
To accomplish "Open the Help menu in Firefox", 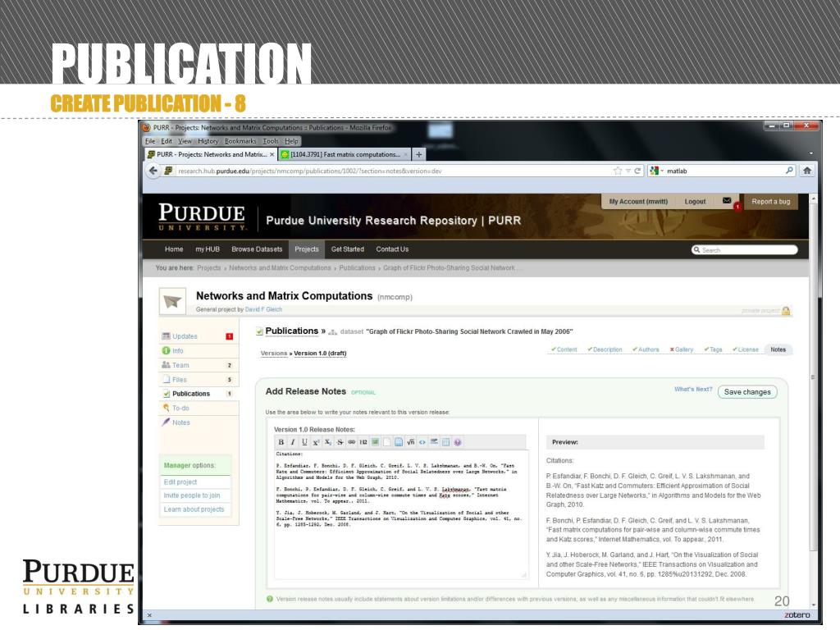I will [291, 141].
